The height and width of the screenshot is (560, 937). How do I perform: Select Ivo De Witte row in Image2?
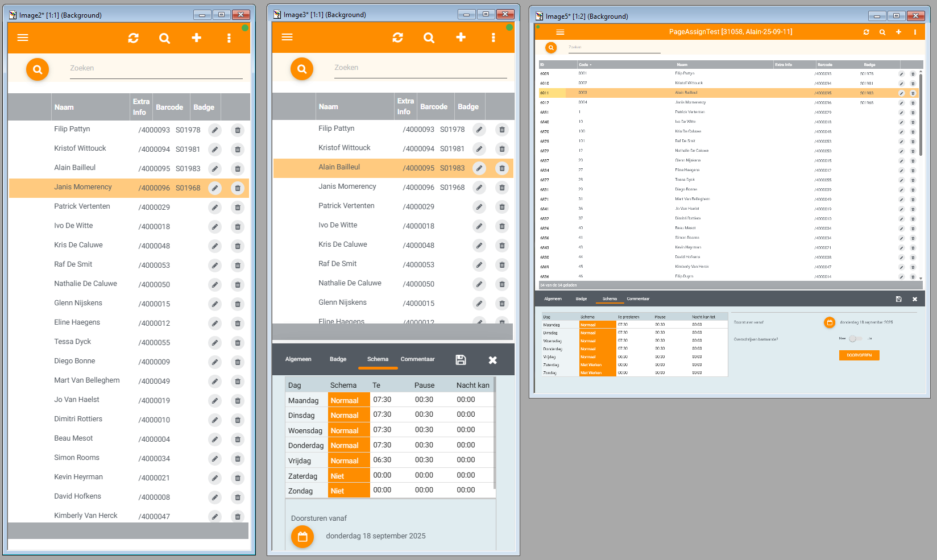click(x=128, y=226)
